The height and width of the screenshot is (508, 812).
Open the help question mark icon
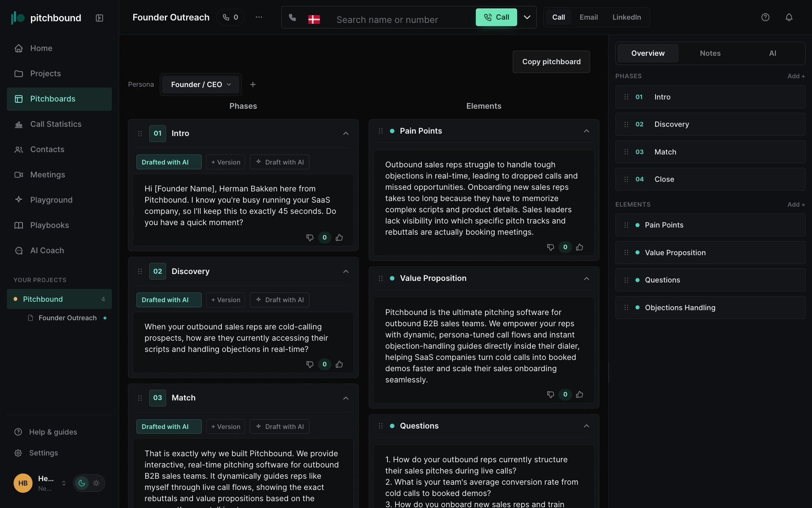(765, 17)
